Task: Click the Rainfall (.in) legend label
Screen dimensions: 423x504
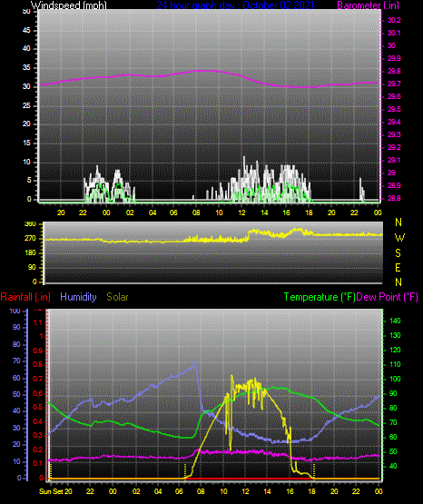Action: 25,297
